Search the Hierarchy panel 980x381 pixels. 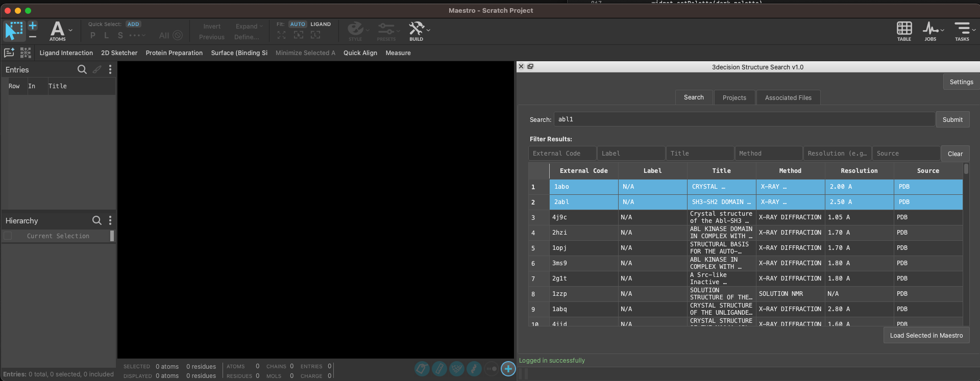coord(96,220)
